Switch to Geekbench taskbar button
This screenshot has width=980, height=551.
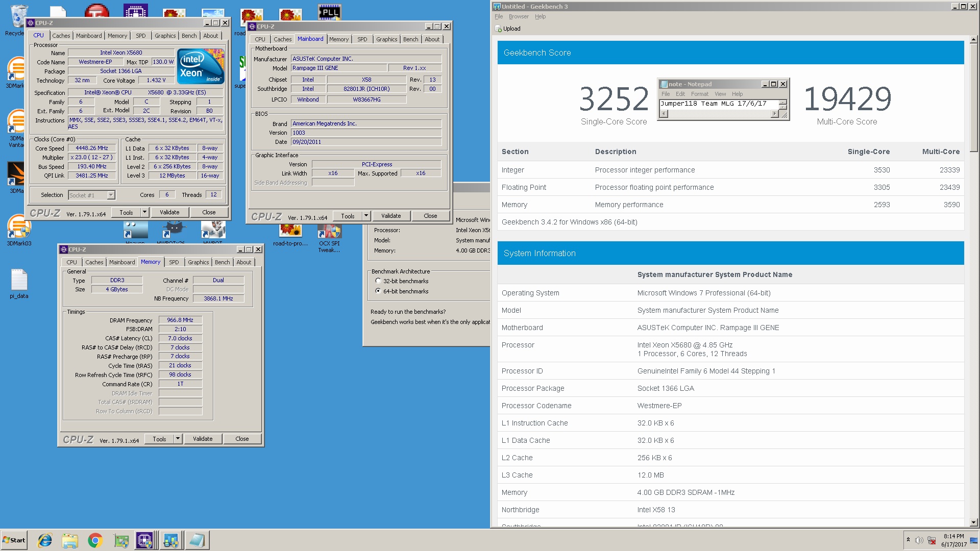point(170,540)
